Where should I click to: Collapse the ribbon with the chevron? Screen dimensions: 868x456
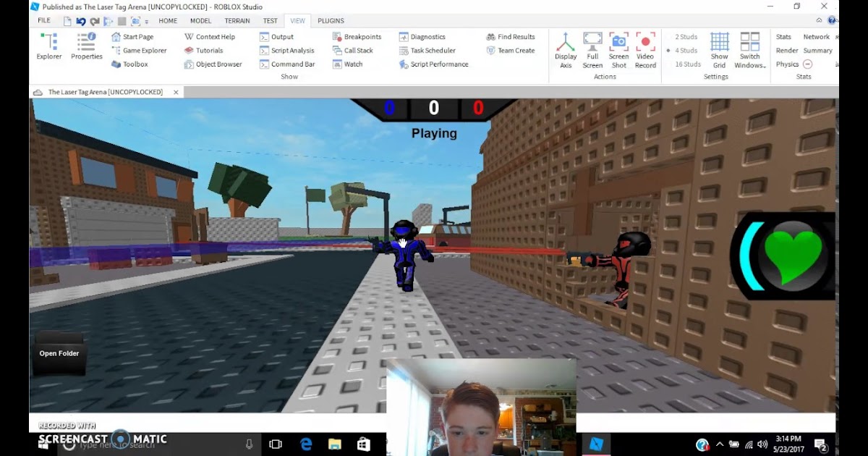[x=819, y=21]
